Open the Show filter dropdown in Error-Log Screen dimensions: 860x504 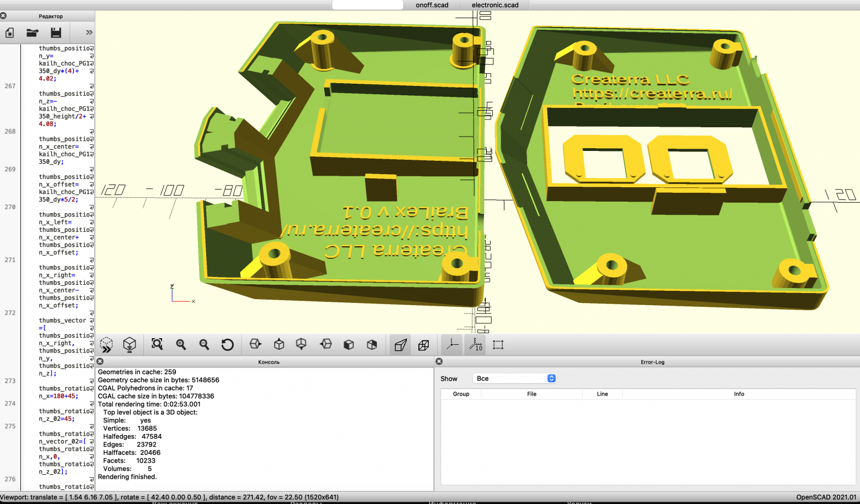tap(514, 378)
